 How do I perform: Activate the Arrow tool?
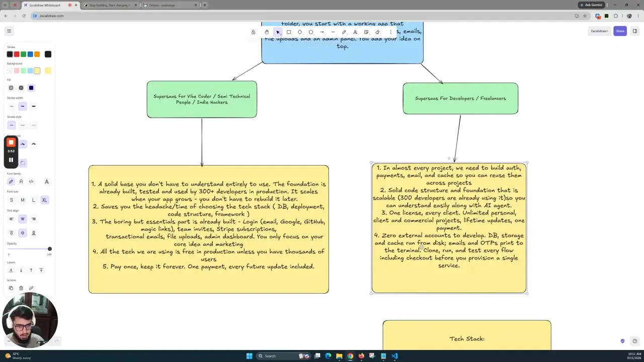point(322,32)
